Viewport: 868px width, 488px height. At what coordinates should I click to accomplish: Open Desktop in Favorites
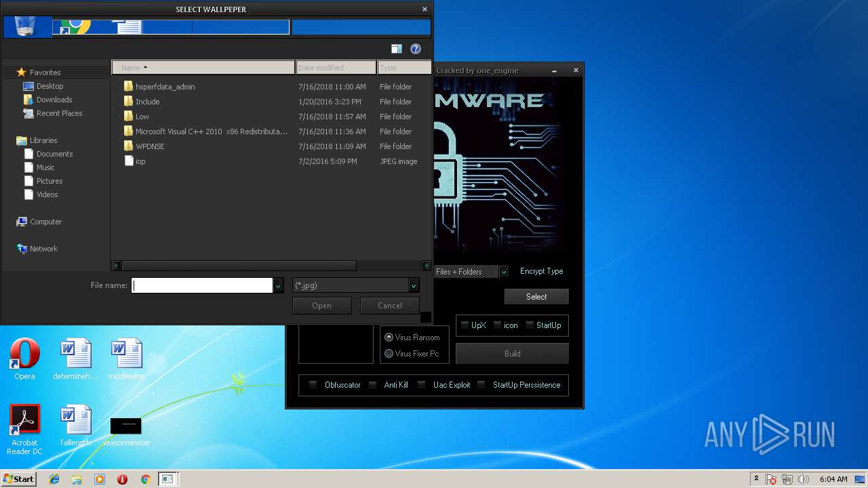(x=43, y=86)
